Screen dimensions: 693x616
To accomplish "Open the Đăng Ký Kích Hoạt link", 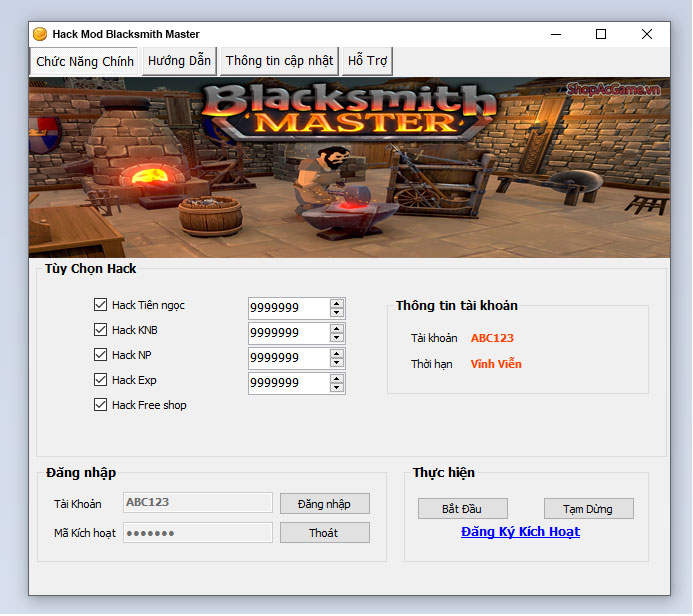I will [520, 532].
